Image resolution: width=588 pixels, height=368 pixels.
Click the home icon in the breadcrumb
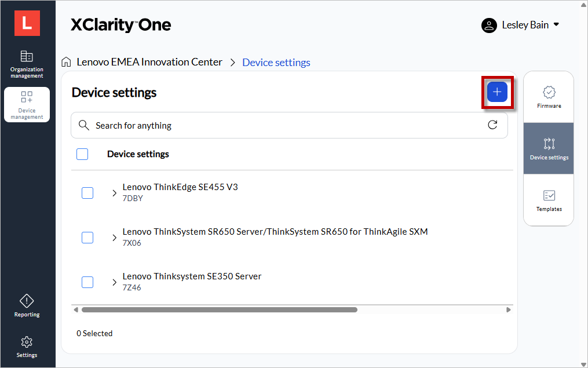[x=67, y=61]
